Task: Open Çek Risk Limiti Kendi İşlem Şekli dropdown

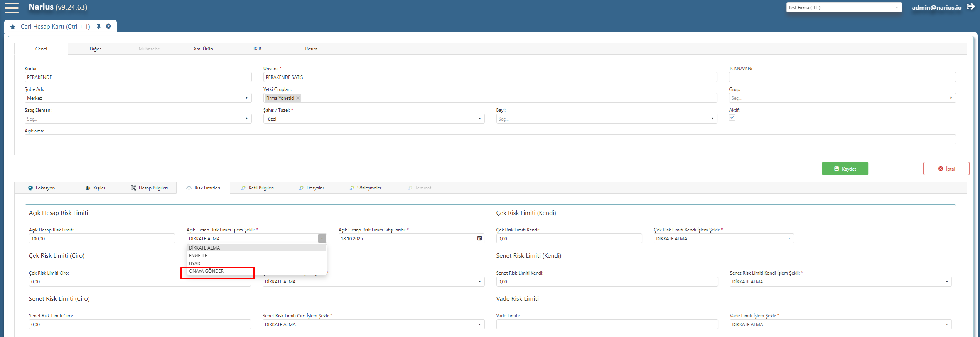Action: pos(724,239)
